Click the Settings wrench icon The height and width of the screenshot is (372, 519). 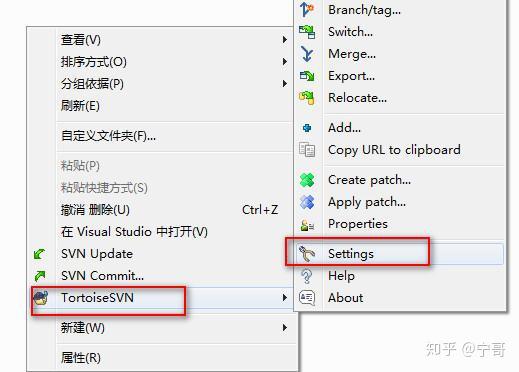click(307, 254)
